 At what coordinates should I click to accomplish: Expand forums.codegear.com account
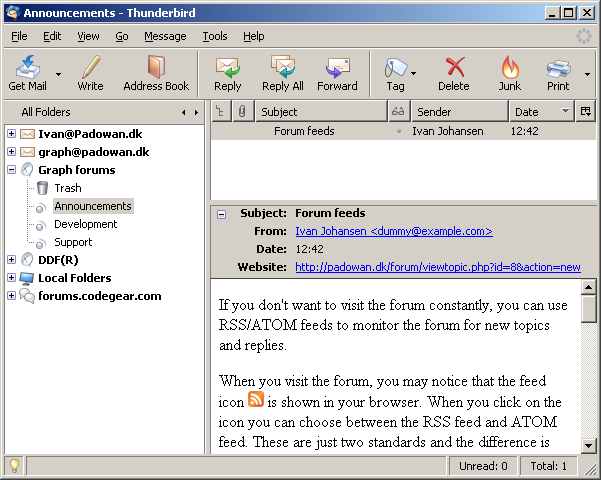[x=11, y=296]
